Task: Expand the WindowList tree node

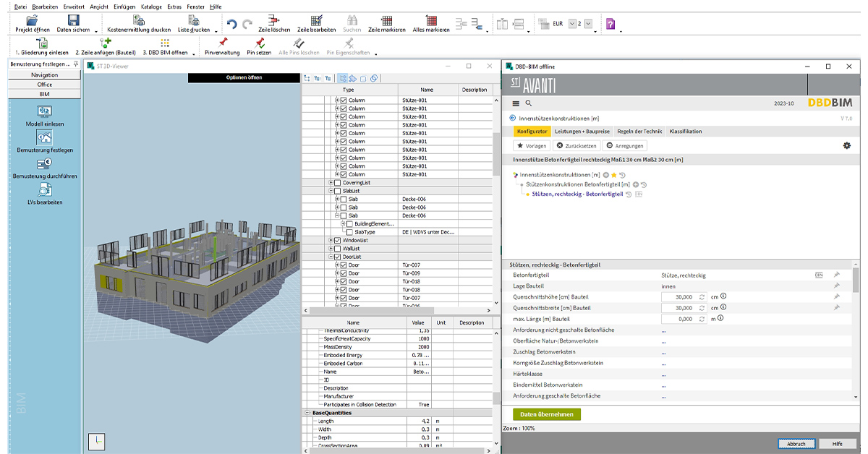Action: point(331,240)
